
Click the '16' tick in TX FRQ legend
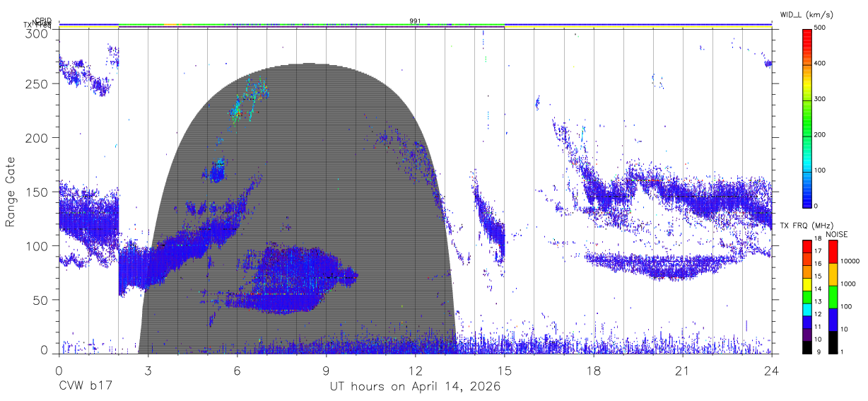point(818,264)
